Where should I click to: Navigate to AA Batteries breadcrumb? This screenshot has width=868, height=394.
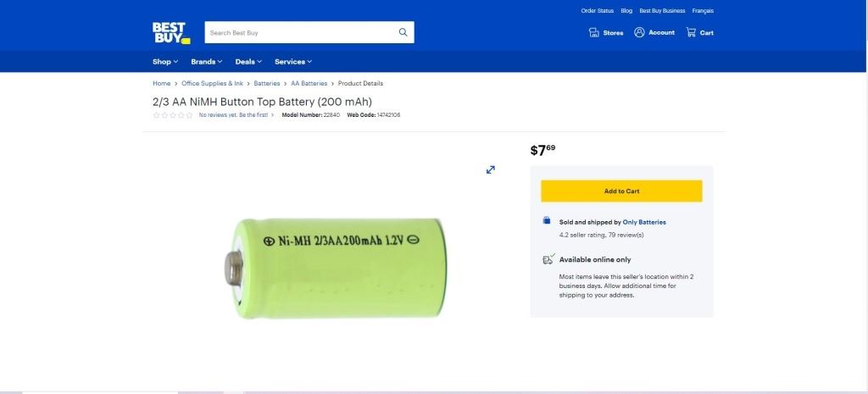click(x=309, y=84)
